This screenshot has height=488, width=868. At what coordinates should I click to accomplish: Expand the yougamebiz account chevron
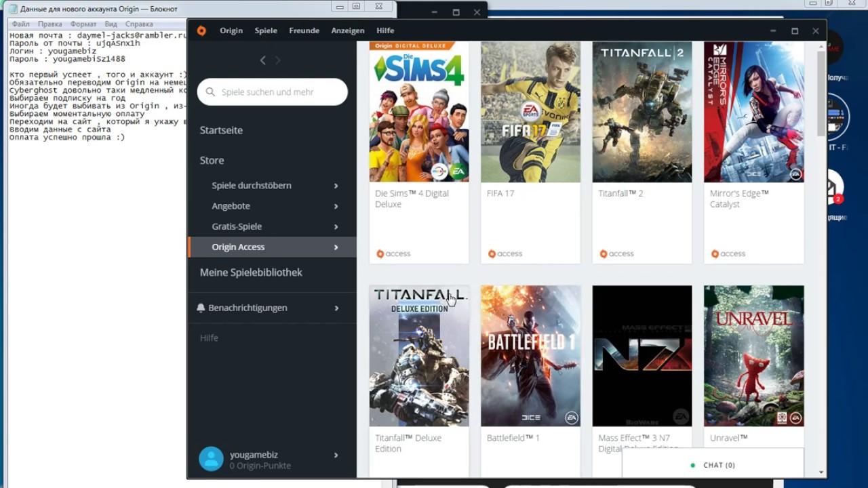[336, 455]
